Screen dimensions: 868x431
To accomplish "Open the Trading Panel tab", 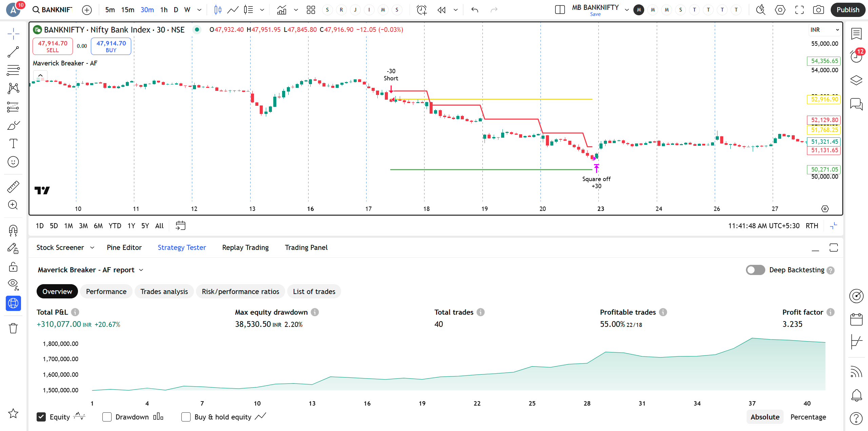I will [306, 248].
